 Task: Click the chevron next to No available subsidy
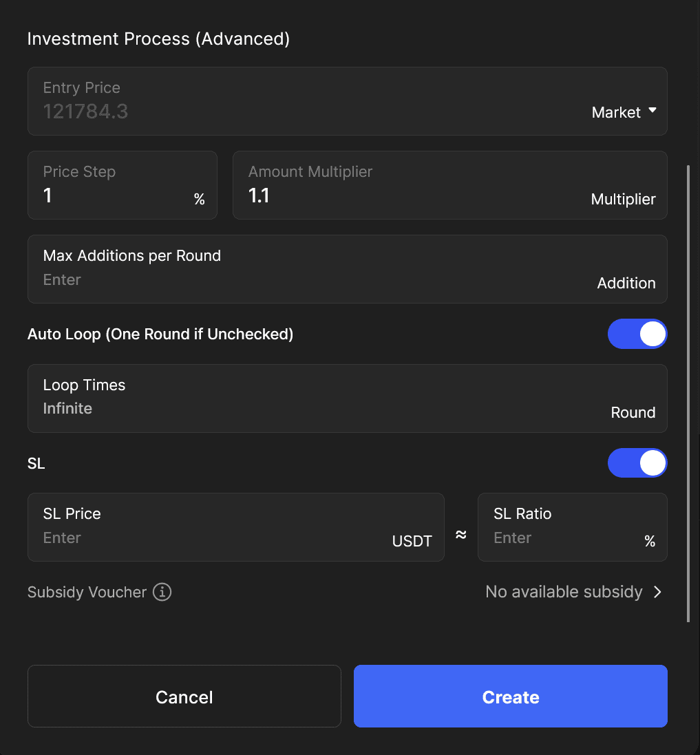pyautogui.click(x=657, y=592)
